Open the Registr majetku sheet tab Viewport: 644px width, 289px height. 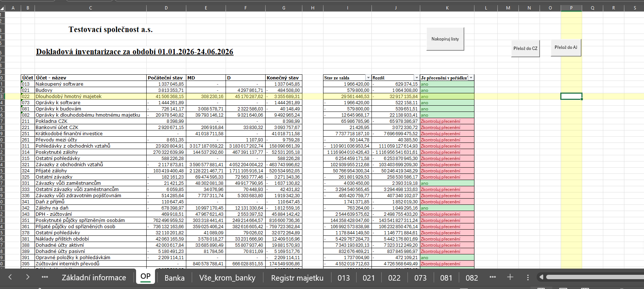(297, 278)
